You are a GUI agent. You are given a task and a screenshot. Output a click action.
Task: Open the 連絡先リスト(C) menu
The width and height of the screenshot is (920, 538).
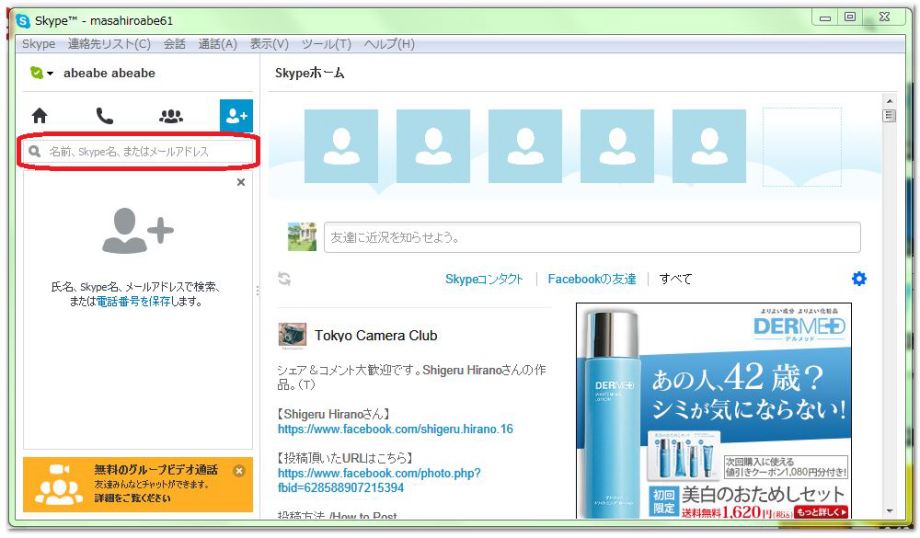click(109, 44)
